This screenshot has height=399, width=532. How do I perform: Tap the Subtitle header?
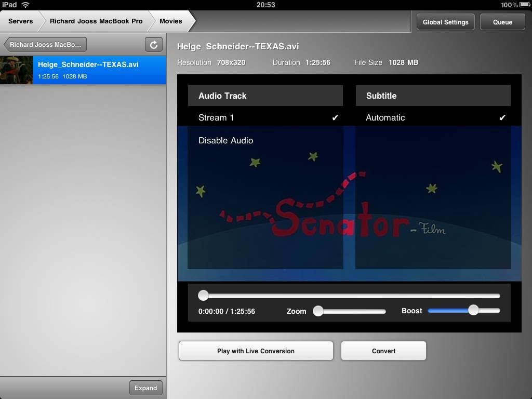(433, 96)
